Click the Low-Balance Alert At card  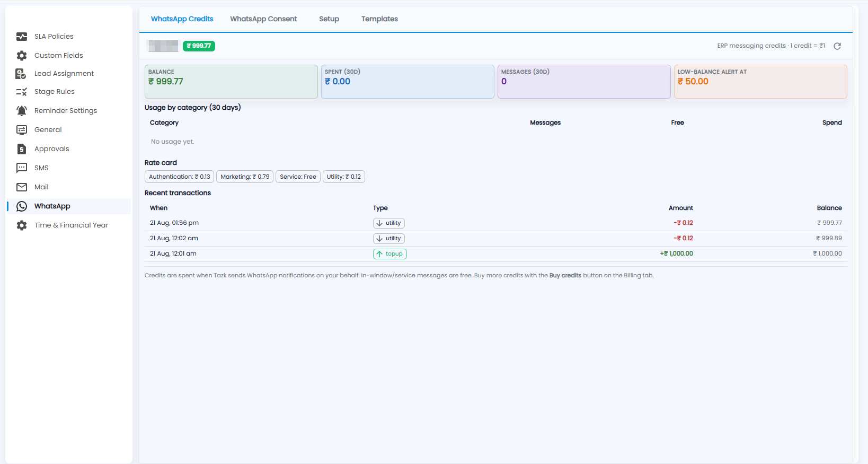pyautogui.click(x=760, y=82)
